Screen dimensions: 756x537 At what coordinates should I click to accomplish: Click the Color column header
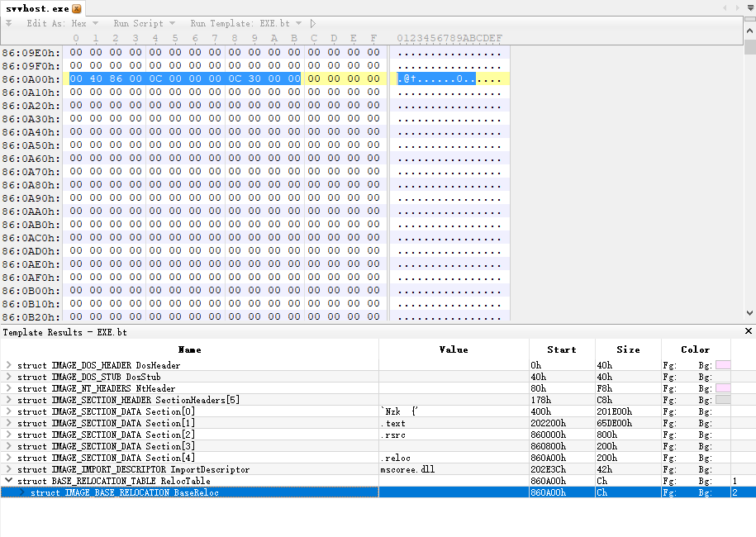pos(695,349)
